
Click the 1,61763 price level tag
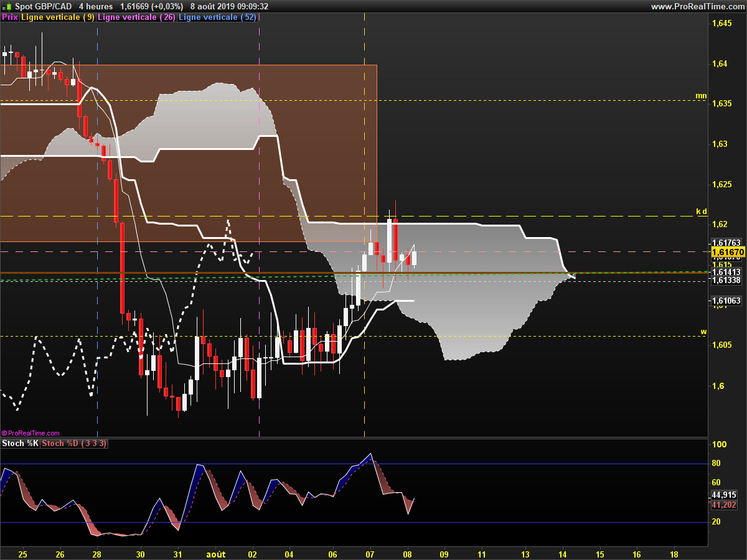(x=726, y=243)
